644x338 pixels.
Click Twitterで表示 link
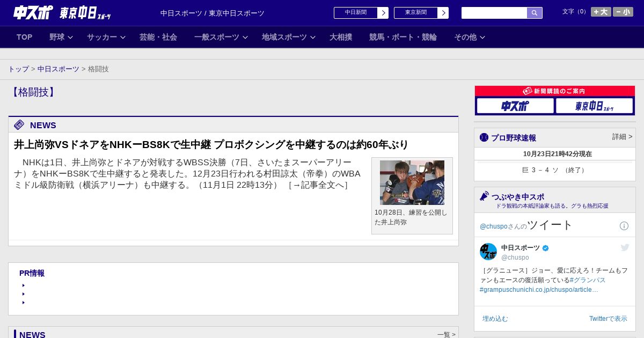608,319
